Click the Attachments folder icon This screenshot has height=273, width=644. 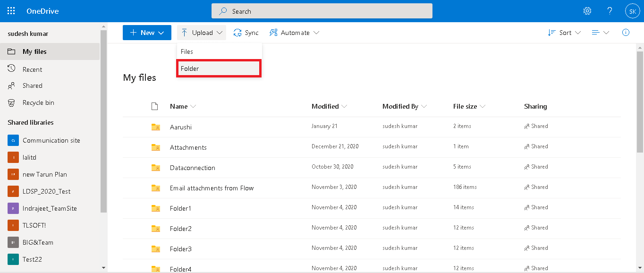click(155, 147)
